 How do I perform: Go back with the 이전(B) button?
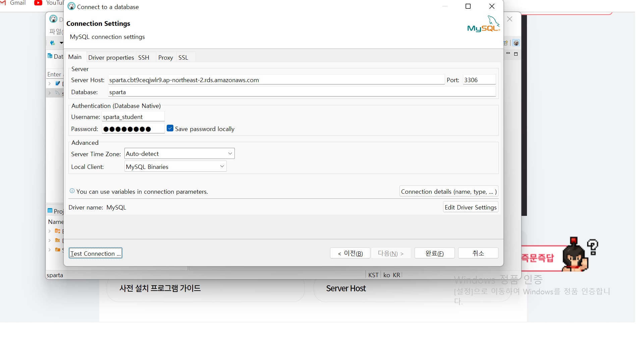point(350,253)
